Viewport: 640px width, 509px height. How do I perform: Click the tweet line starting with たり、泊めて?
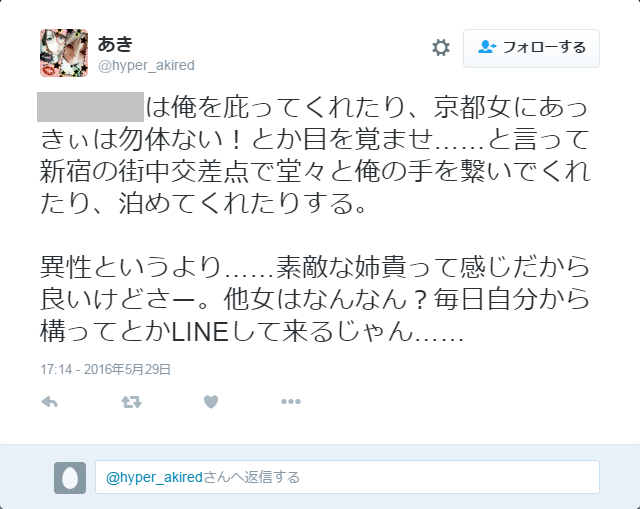[203, 203]
